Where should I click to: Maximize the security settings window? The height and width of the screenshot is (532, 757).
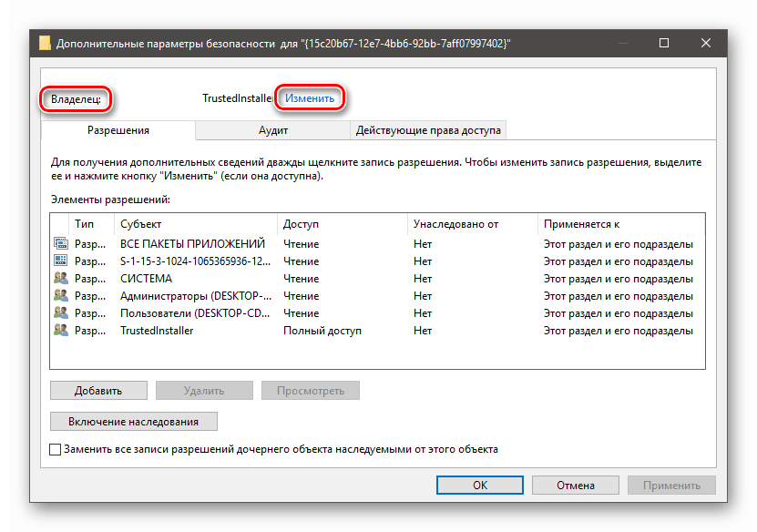pyautogui.click(x=664, y=43)
